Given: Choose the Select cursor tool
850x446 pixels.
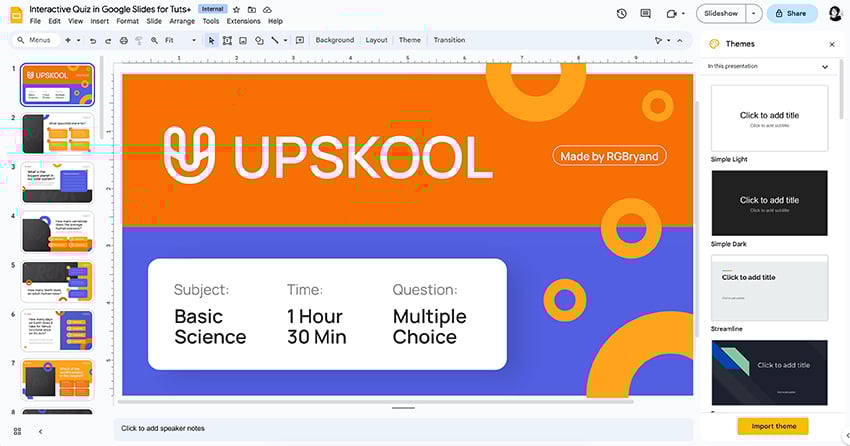Looking at the screenshot, I should tap(211, 41).
